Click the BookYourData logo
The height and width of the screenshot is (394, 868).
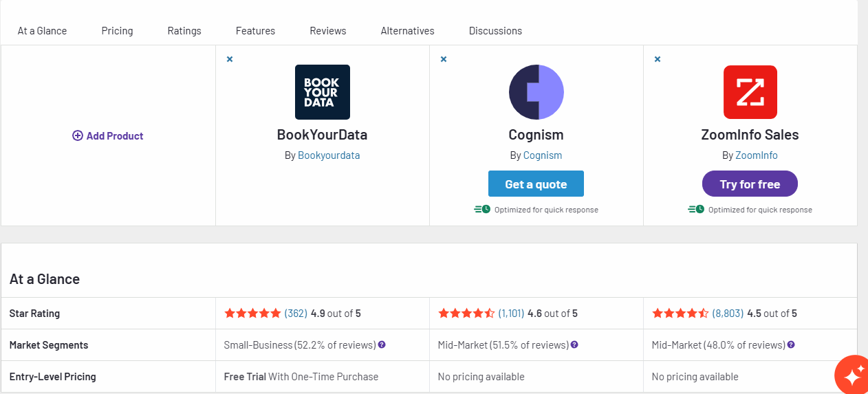coord(323,92)
